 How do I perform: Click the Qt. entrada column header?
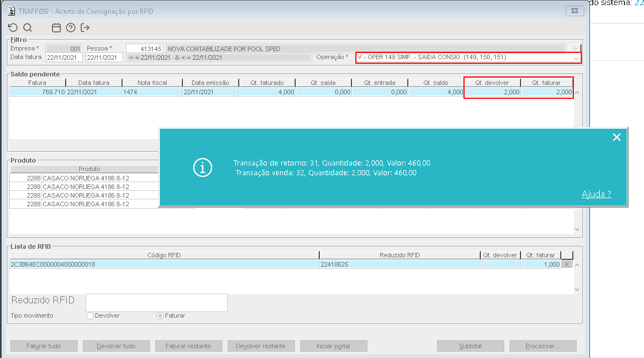pos(379,83)
